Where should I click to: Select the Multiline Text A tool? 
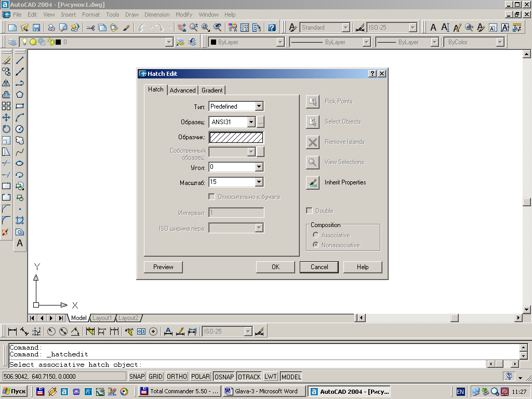(x=20, y=243)
